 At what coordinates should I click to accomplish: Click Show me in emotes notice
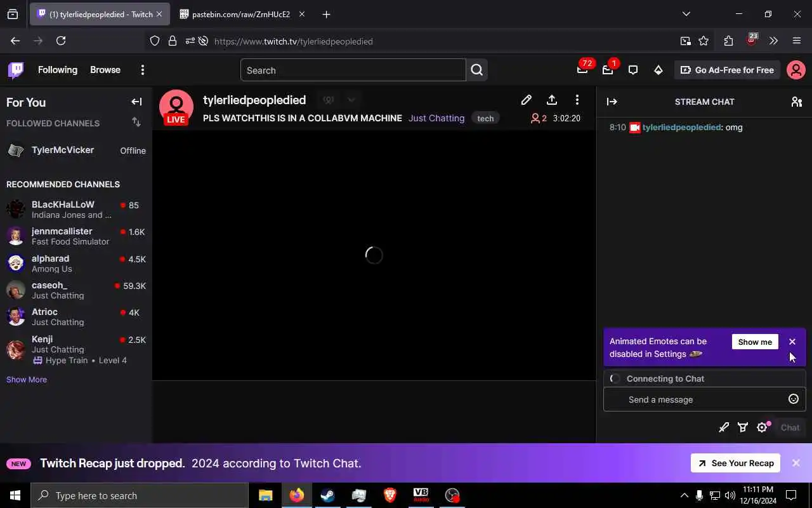tap(755, 342)
